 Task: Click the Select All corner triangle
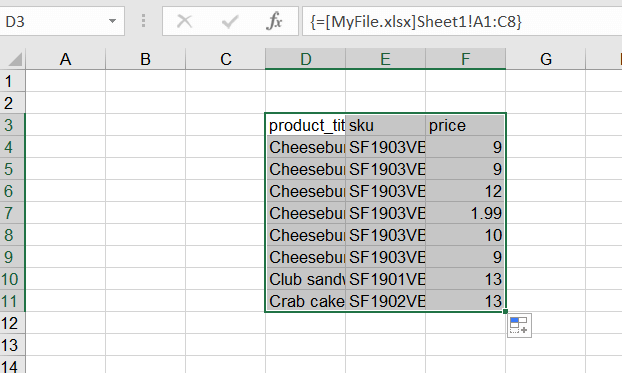point(15,60)
